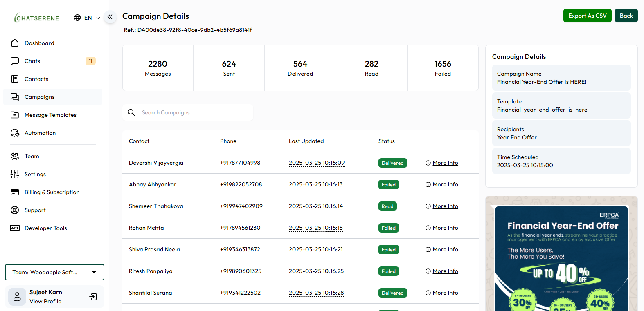Click timestamp 2025-03-25 10:16:09
The image size is (644, 311).
tap(317, 163)
